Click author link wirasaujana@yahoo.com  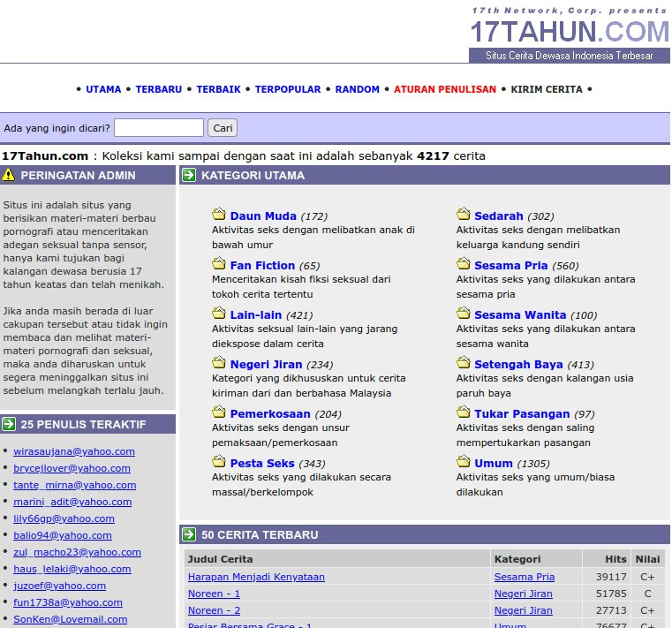[x=74, y=451]
